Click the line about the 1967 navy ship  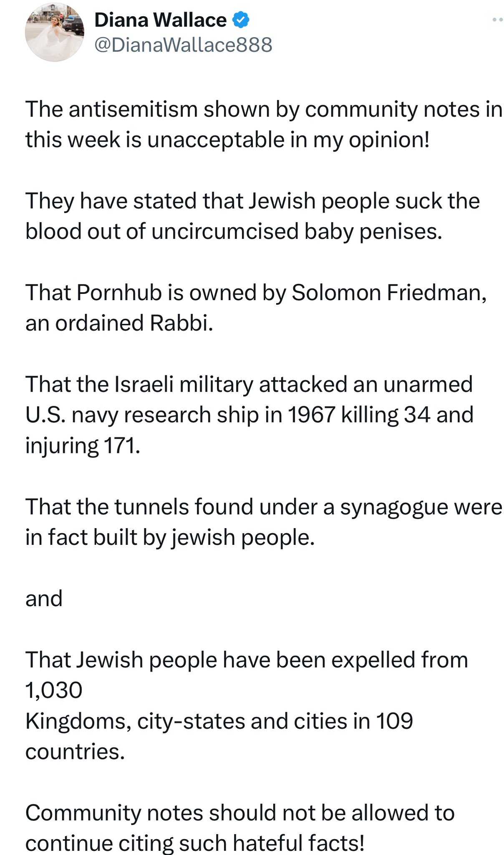(249, 415)
